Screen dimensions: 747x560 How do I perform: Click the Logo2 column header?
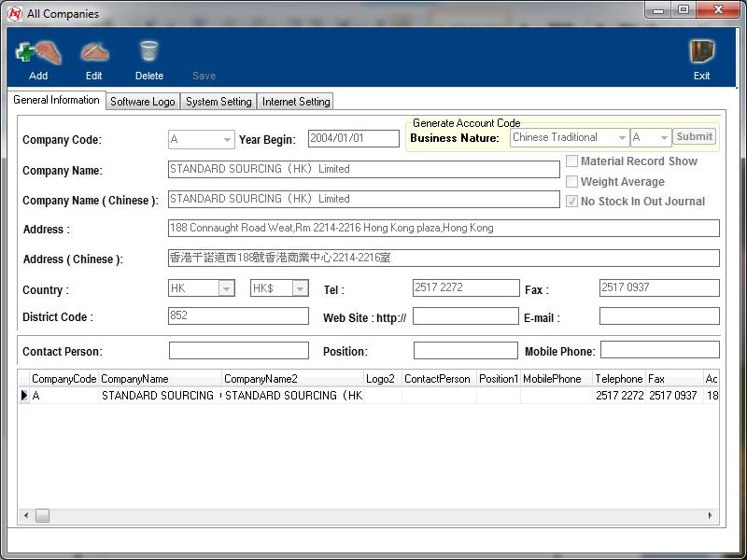click(383, 379)
